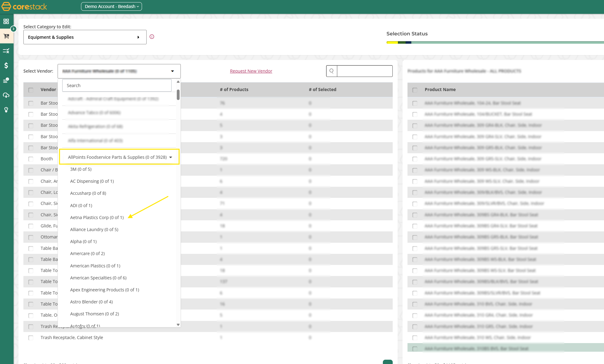Click the Booth category row text
This screenshot has width=604, height=364.
[47, 159]
